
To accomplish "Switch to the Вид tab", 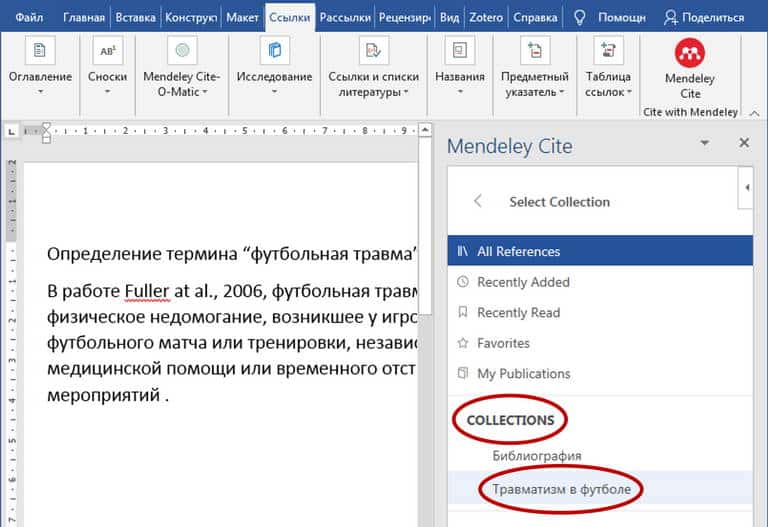I will click(x=450, y=18).
